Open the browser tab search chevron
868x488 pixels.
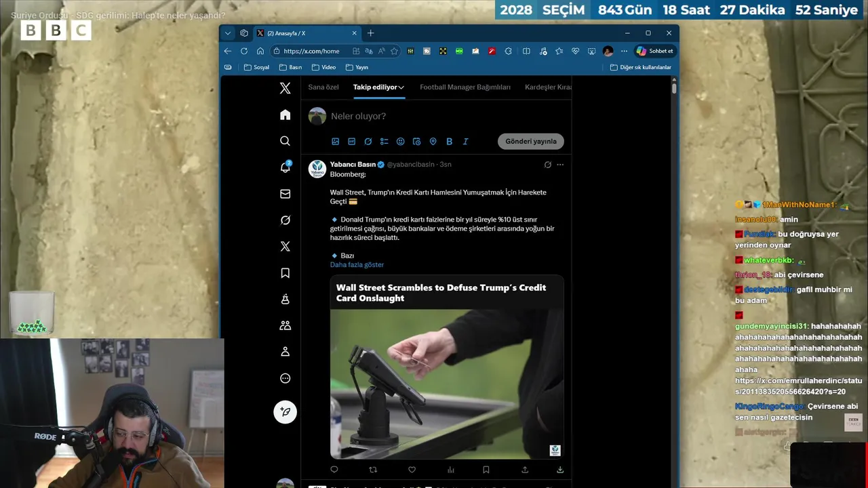228,33
